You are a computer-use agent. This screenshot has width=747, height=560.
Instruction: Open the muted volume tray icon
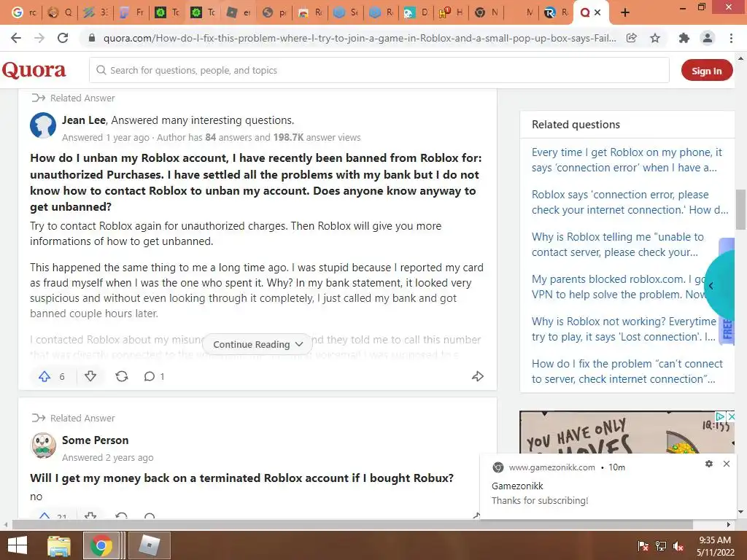click(678, 546)
